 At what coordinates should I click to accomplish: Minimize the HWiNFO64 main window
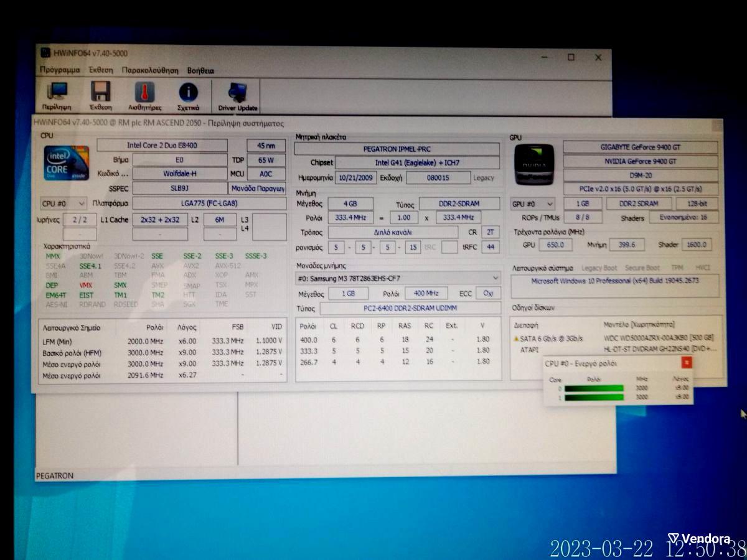pyautogui.click(x=545, y=57)
